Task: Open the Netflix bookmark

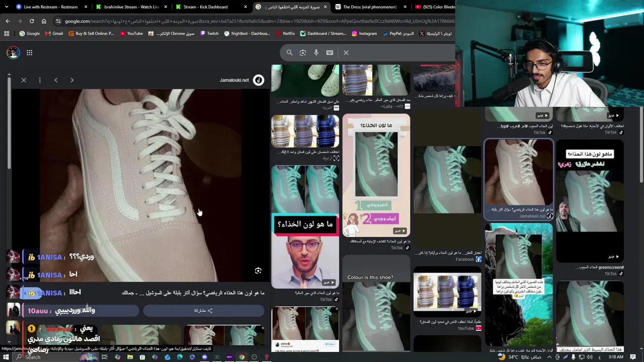Action: pos(285,34)
